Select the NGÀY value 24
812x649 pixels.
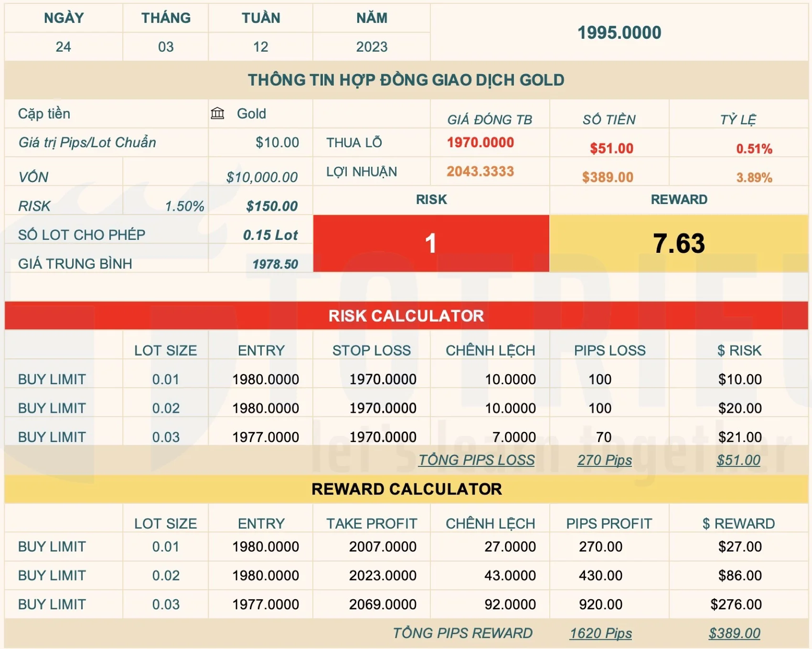[63, 47]
